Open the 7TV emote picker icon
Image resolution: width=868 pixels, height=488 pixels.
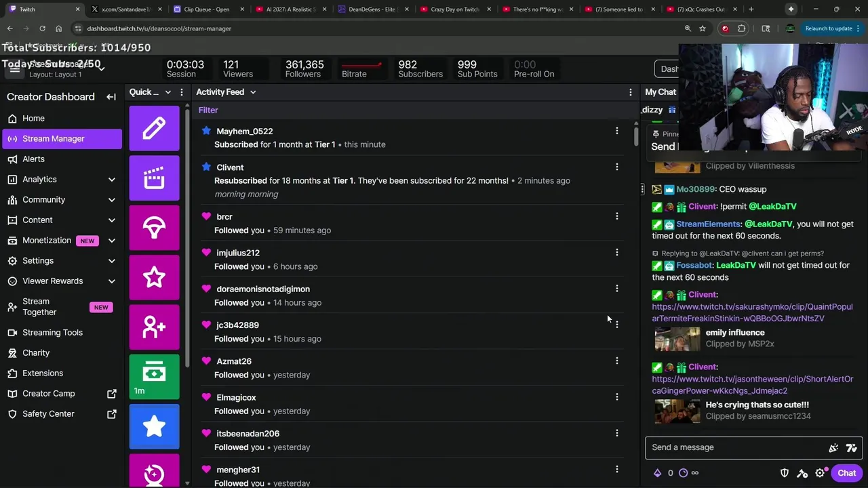coord(852,447)
